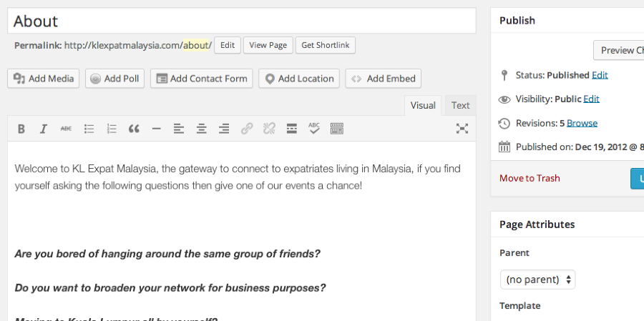
Task: Click the Add Media button
Action: (44, 79)
